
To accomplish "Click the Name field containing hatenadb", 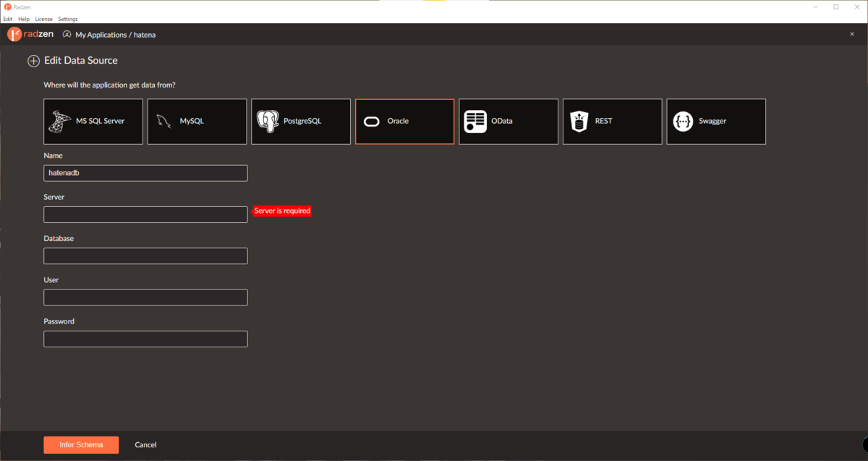I will click(145, 173).
